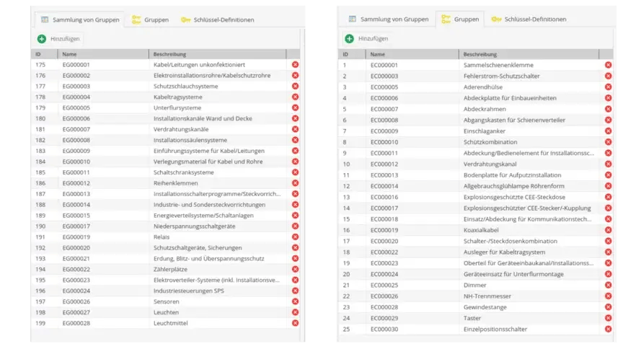Remove the Relais row EG000019

pos(295,237)
